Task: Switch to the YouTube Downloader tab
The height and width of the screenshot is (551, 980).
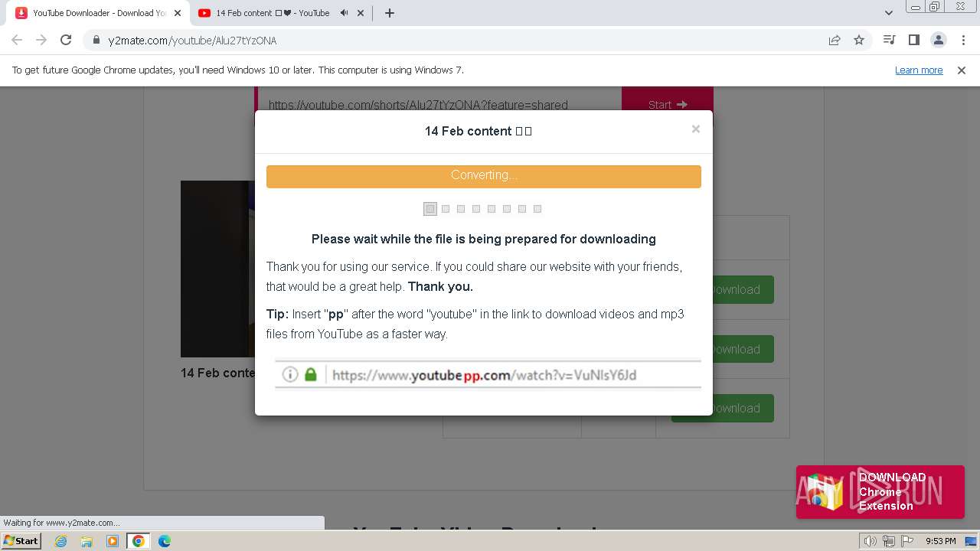Action: 99,13
